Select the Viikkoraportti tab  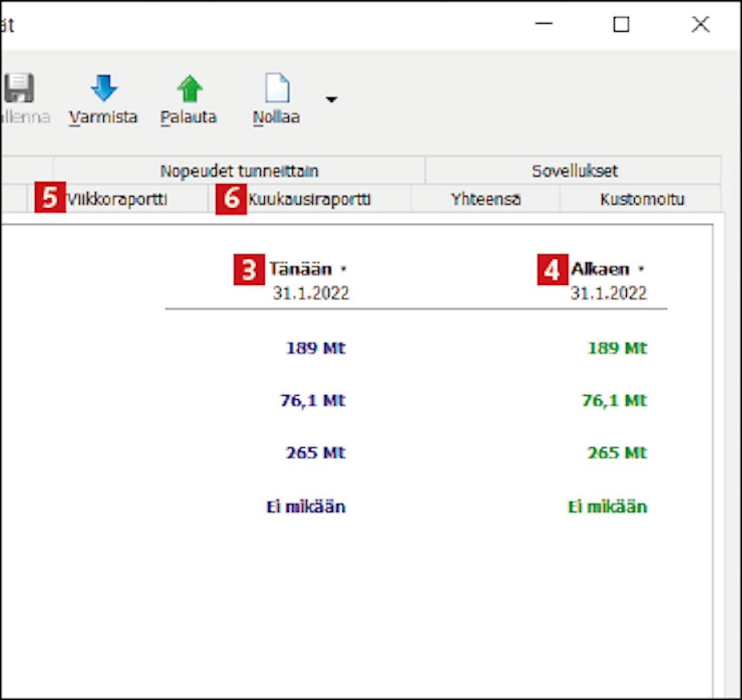(x=117, y=199)
